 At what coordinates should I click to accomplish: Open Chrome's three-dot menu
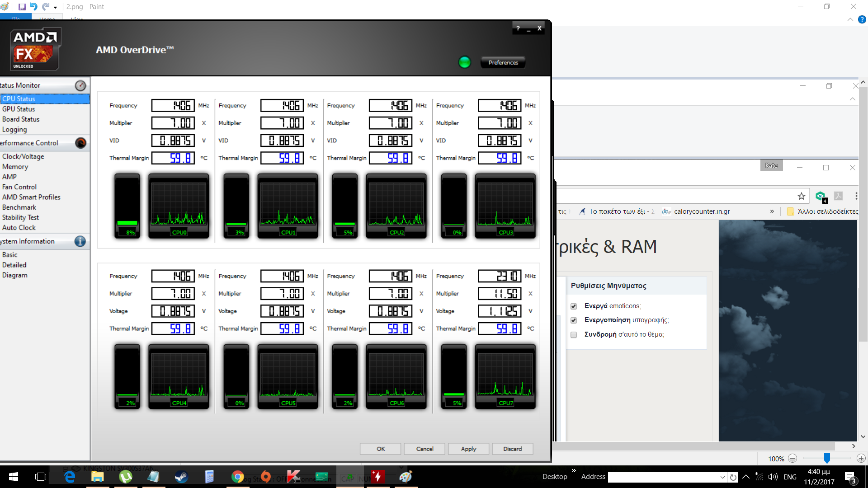tap(856, 196)
